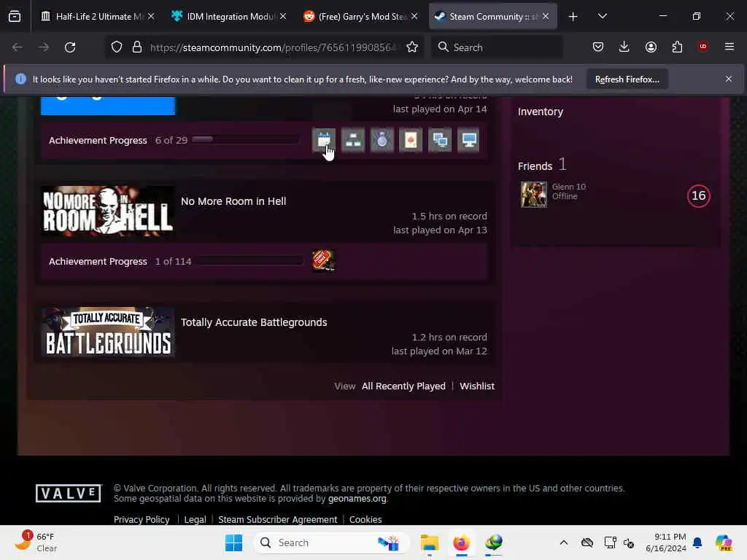Image resolution: width=747 pixels, height=560 pixels.
Task: Click Totally Accurate Battlegrounds banner image
Action: pyautogui.click(x=108, y=332)
